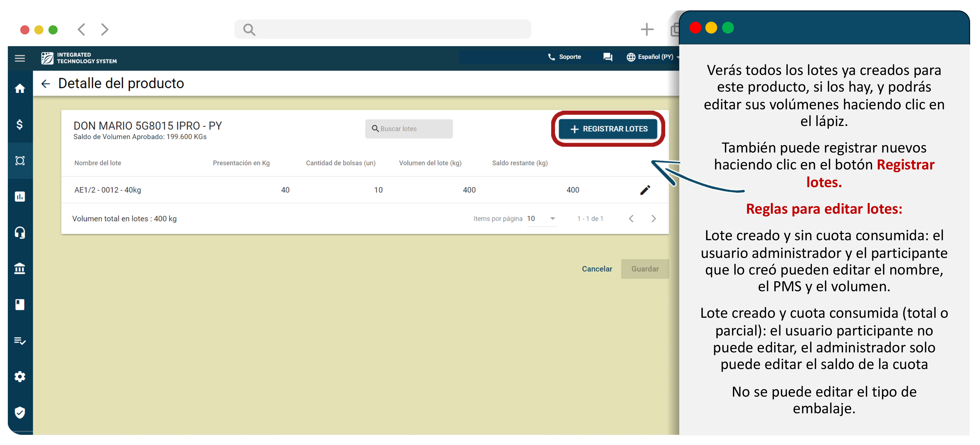Screen dimensions: 980x445
Task: Click the Cancelar link
Action: tap(596, 269)
